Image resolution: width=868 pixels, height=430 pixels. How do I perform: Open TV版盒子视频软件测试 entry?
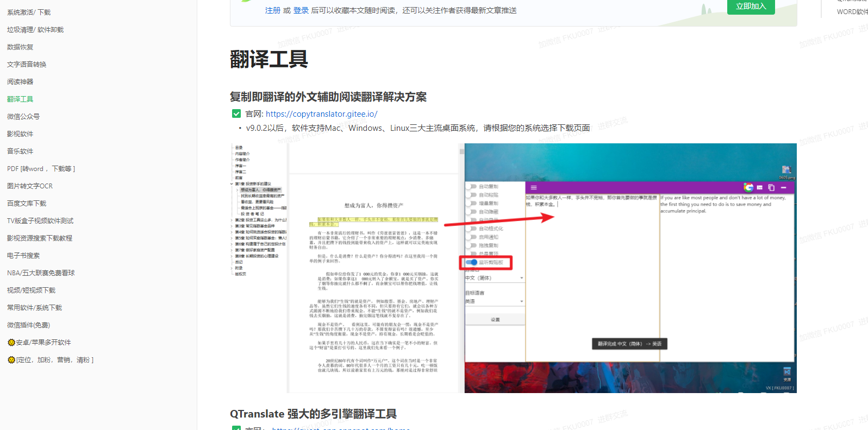pyautogui.click(x=40, y=220)
